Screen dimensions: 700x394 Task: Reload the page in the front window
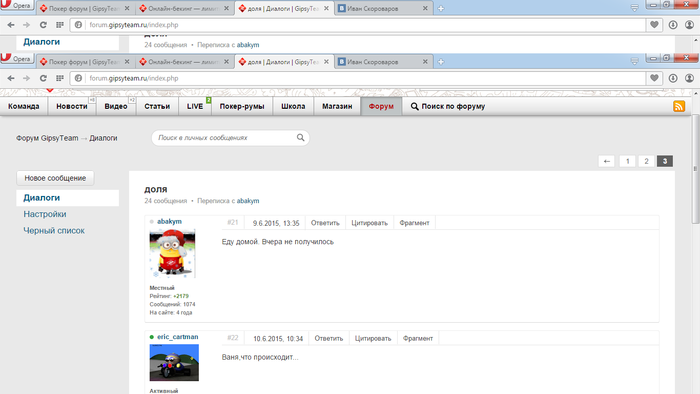(x=43, y=78)
